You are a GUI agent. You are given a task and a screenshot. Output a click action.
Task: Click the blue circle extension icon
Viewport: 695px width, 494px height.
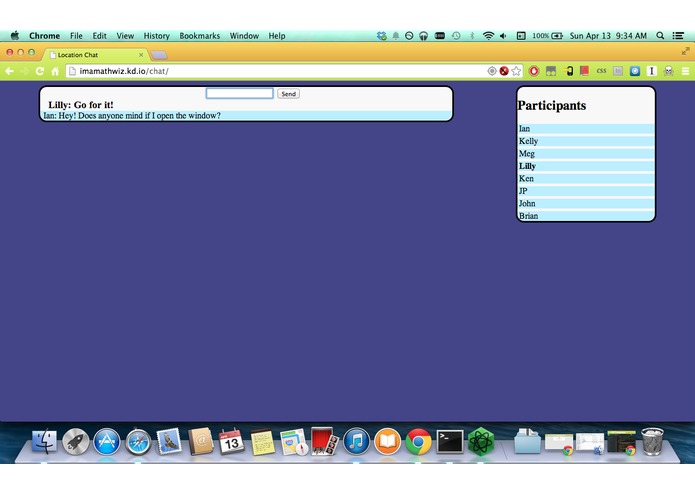pyautogui.click(x=635, y=71)
